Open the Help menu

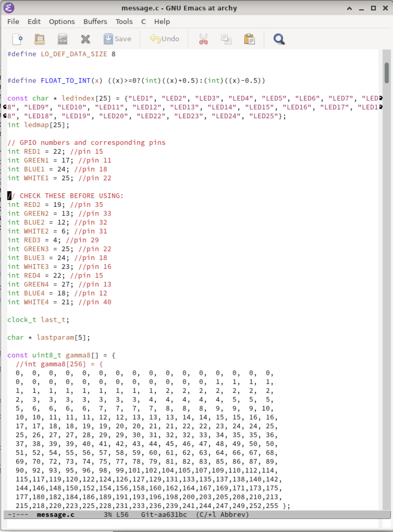pos(162,21)
